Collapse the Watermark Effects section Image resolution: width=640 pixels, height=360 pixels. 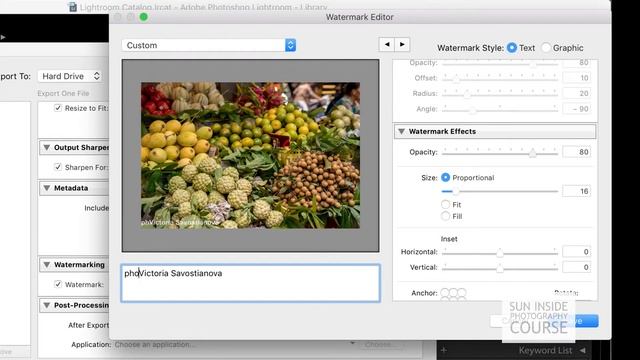(402, 131)
